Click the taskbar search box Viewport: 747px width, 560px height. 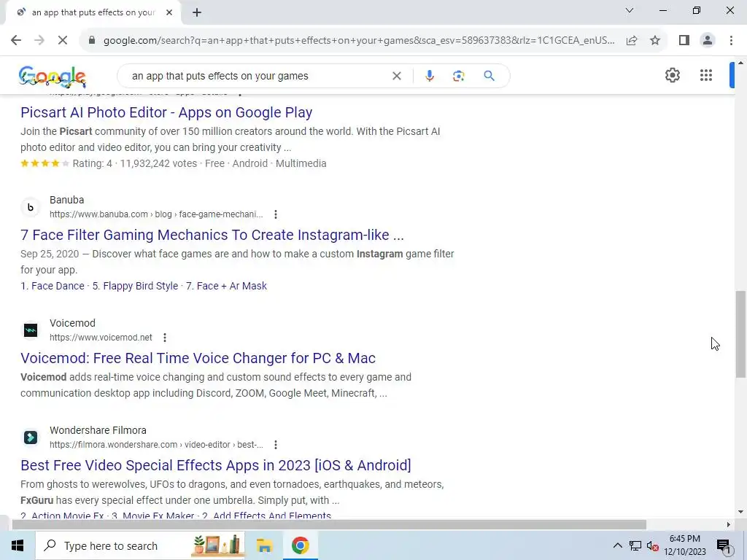click(140, 545)
